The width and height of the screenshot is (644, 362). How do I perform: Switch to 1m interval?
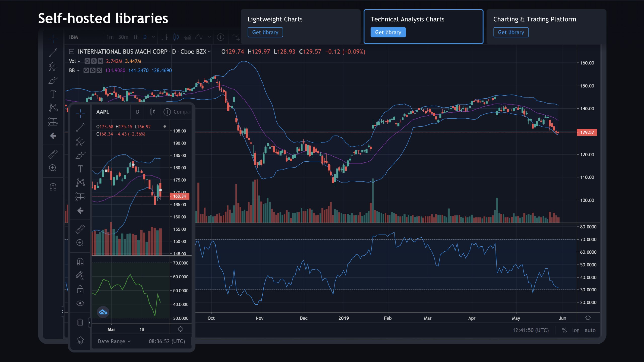110,37
